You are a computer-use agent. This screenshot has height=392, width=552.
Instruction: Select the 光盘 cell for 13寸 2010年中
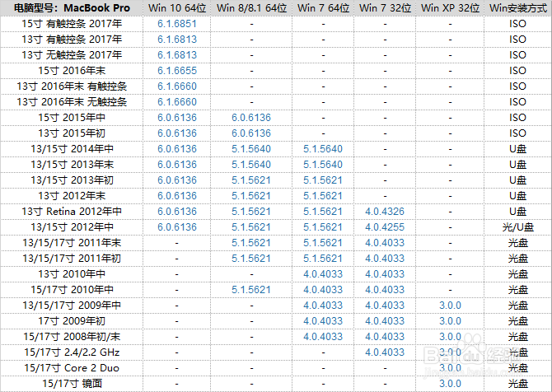coord(518,274)
